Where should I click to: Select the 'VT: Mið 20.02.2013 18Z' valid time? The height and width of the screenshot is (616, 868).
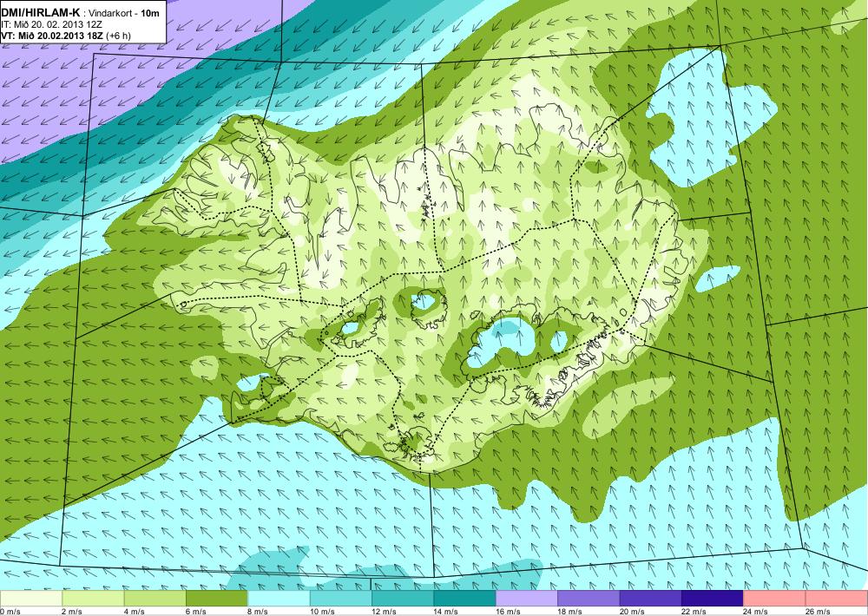(x=52, y=36)
